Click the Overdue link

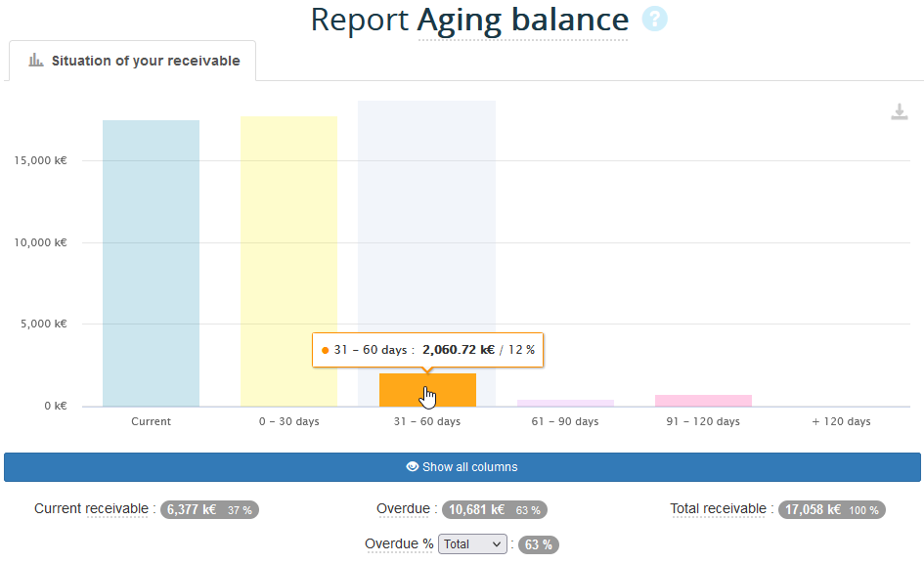point(404,508)
